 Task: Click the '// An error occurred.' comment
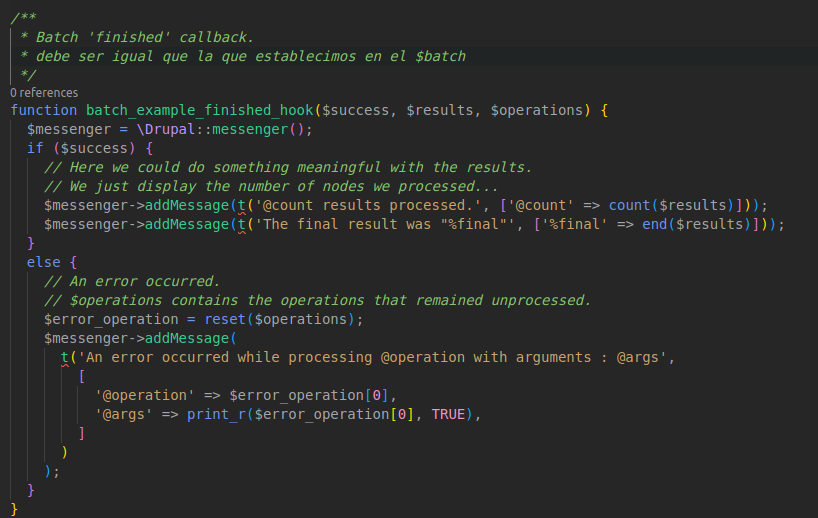click(x=132, y=281)
